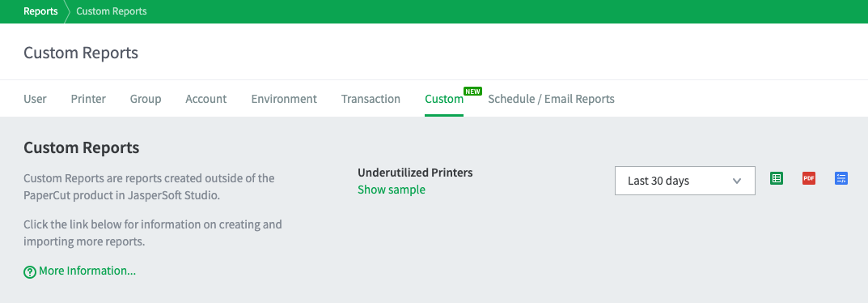
Task: Select the Custom tab
Action: 444,99
